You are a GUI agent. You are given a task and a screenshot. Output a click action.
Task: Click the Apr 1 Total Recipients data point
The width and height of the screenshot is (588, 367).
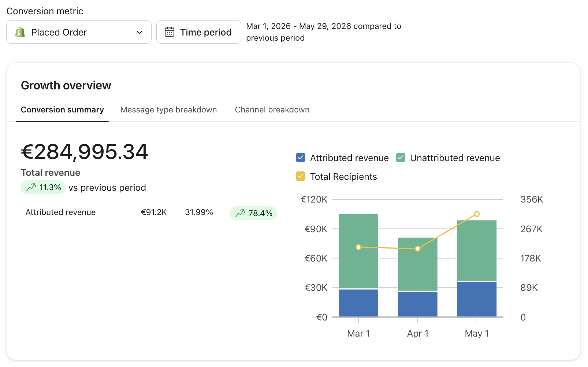[418, 249]
